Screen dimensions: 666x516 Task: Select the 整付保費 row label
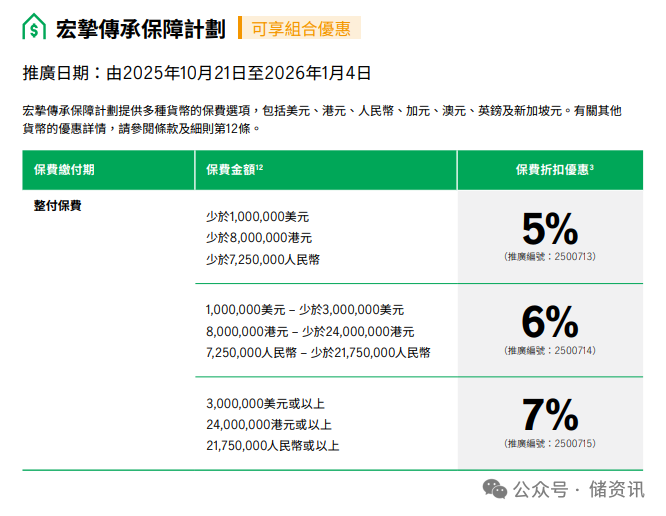click(x=58, y=206)
